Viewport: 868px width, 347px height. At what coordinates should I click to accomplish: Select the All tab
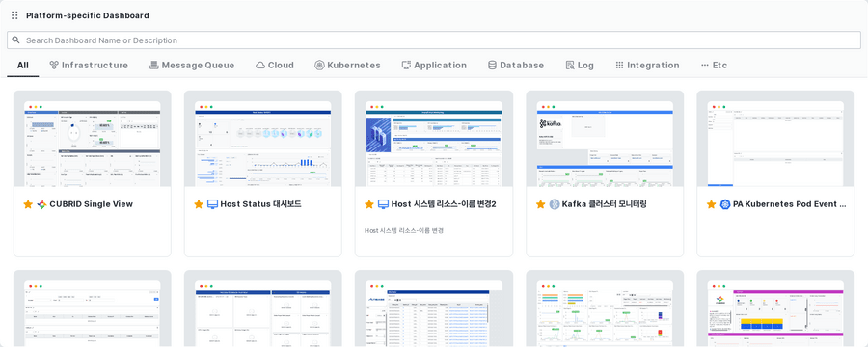tap(23, 66)
